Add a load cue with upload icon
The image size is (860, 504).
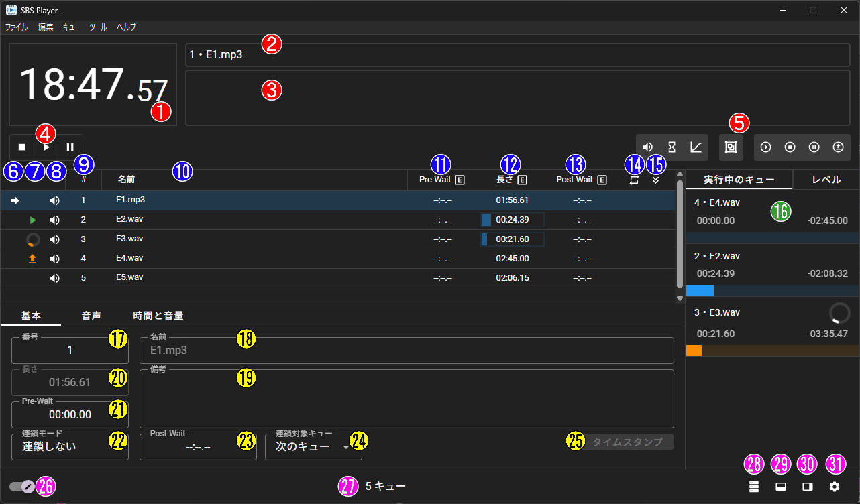coord(838,147)
